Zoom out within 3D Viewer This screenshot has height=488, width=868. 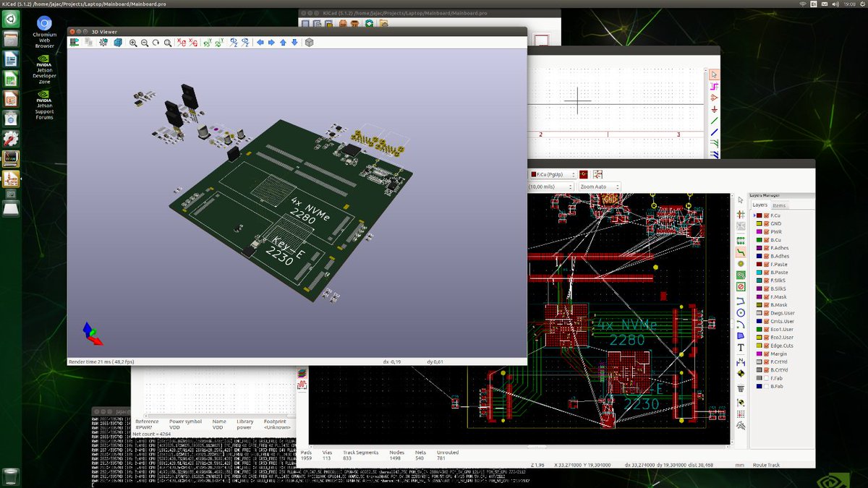(145, 43)
